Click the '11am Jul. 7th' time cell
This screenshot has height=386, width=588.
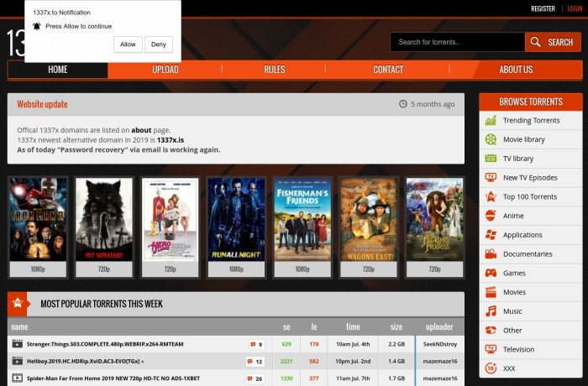(353, 378)
